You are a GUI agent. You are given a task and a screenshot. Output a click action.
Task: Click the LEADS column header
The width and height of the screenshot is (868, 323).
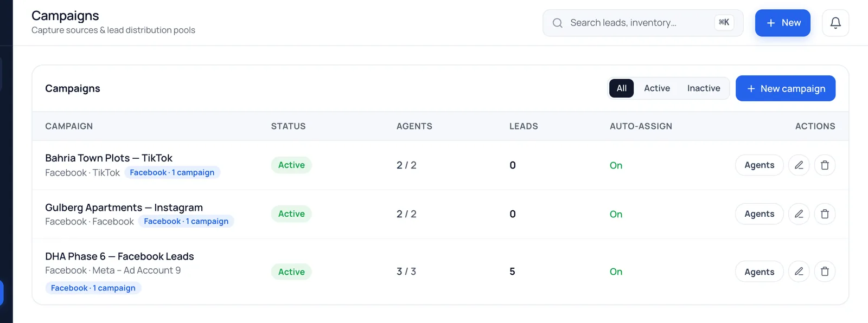pyautogui.click(x=524, y=126)
